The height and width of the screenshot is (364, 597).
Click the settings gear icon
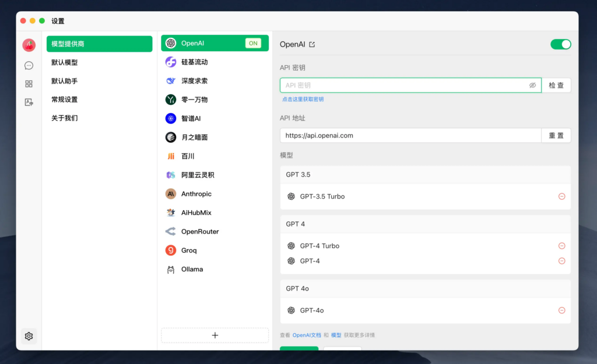(29, 336)
